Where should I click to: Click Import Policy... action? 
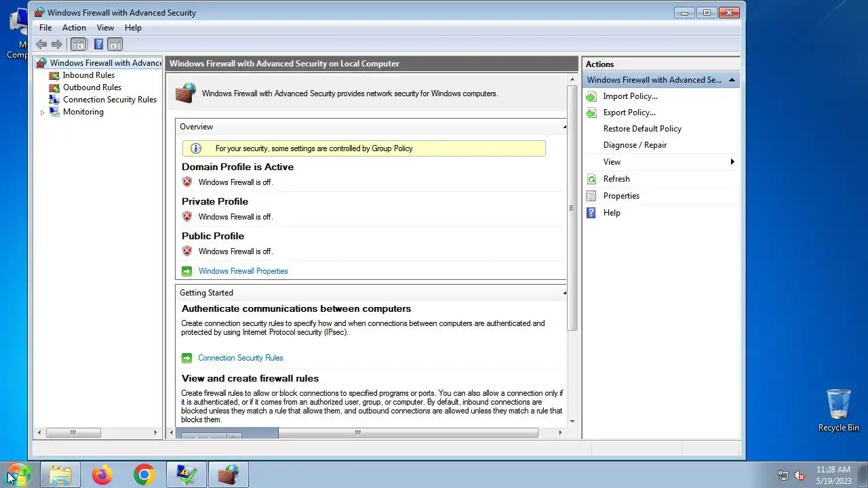click(x=630, y=96)
